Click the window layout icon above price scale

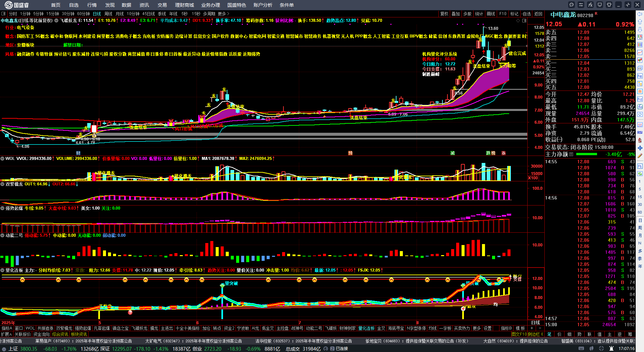[x=524, y=20]
